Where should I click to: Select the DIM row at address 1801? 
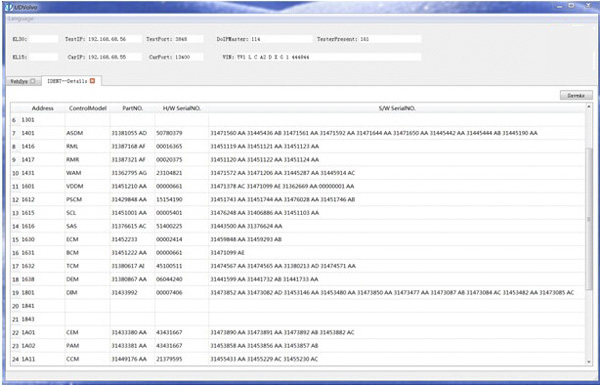coord(298,292)
